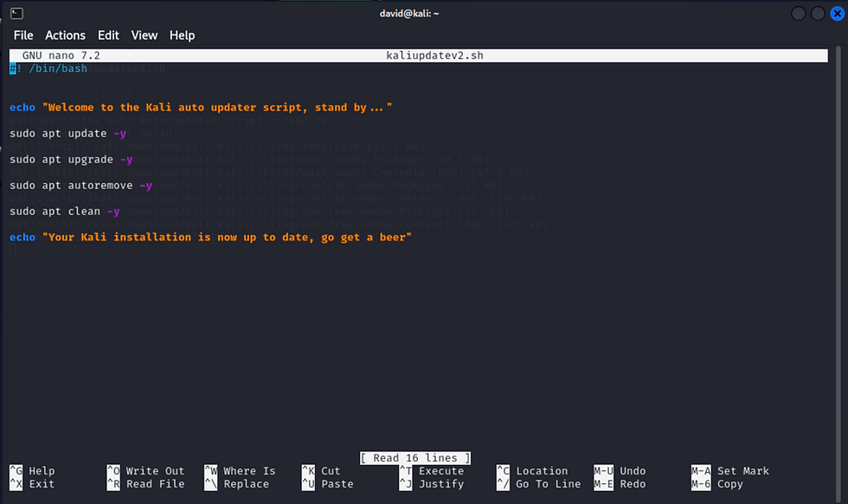Click the terminal vertical scrollbar
The image size is (848, 504).
point(838,273)
